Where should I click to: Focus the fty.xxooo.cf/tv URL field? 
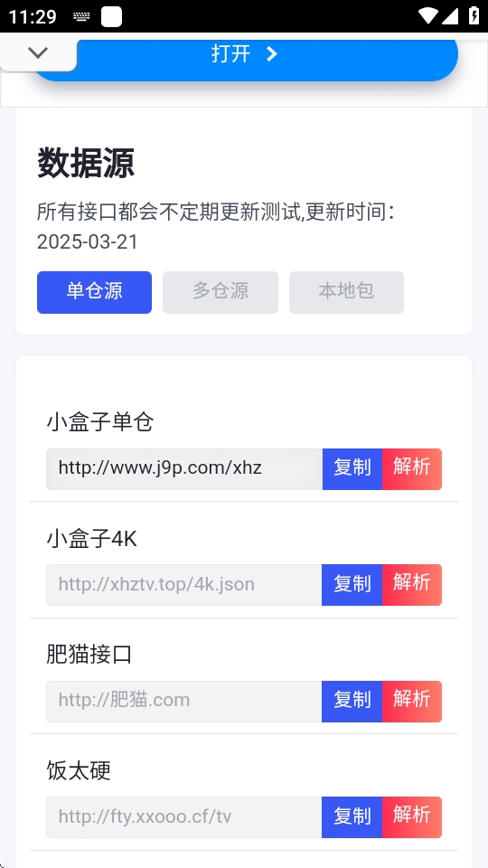[x=184, y=817]
